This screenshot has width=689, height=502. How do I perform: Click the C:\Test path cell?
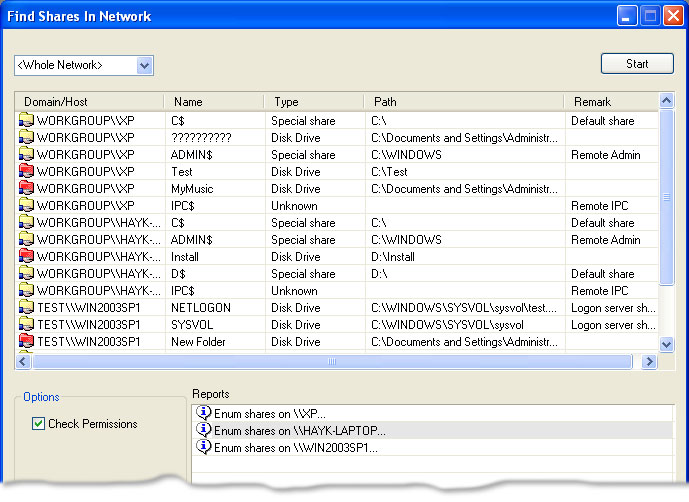[x=389, y=171]
